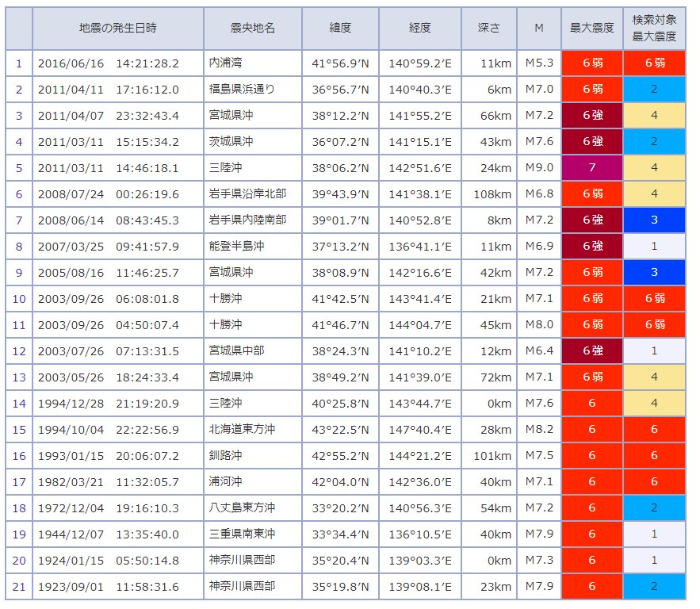
Task: Open row number 15 link
Action: (x=19, y=430)
